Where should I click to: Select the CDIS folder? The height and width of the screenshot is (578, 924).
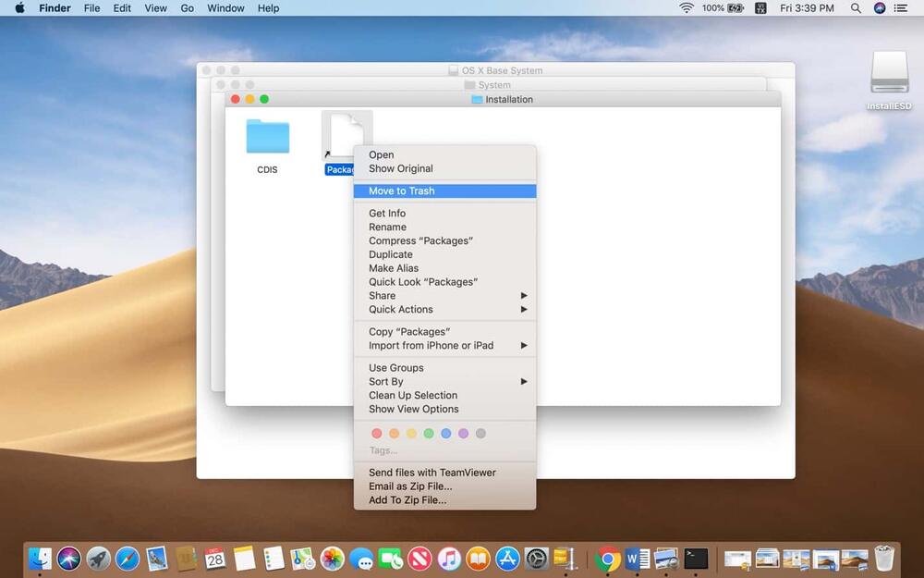coord(267,139)
